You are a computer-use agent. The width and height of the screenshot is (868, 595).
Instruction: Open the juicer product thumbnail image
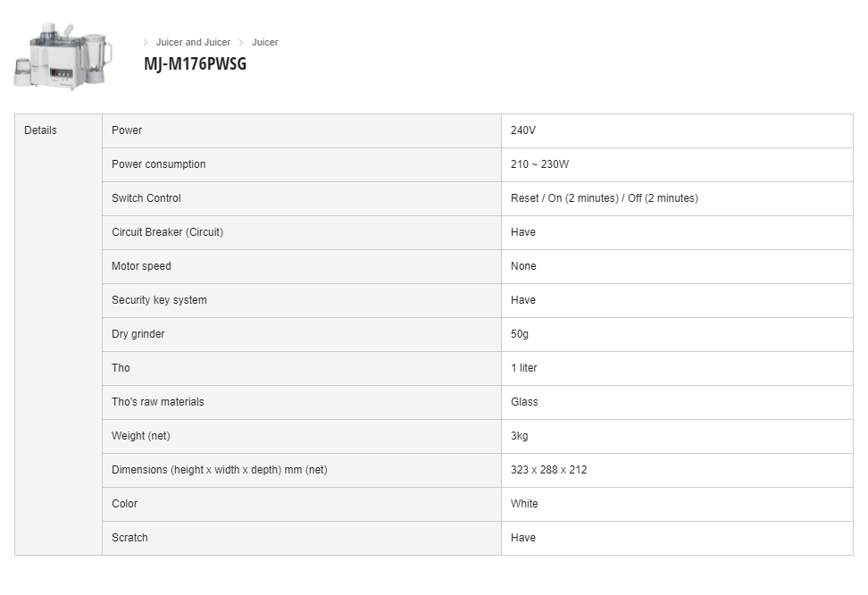tap(63, 55)
